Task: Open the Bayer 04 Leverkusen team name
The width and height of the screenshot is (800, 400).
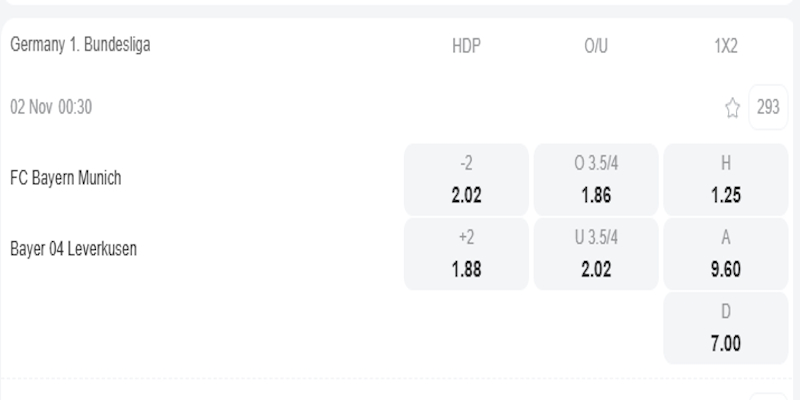Action: coord(73,249)
